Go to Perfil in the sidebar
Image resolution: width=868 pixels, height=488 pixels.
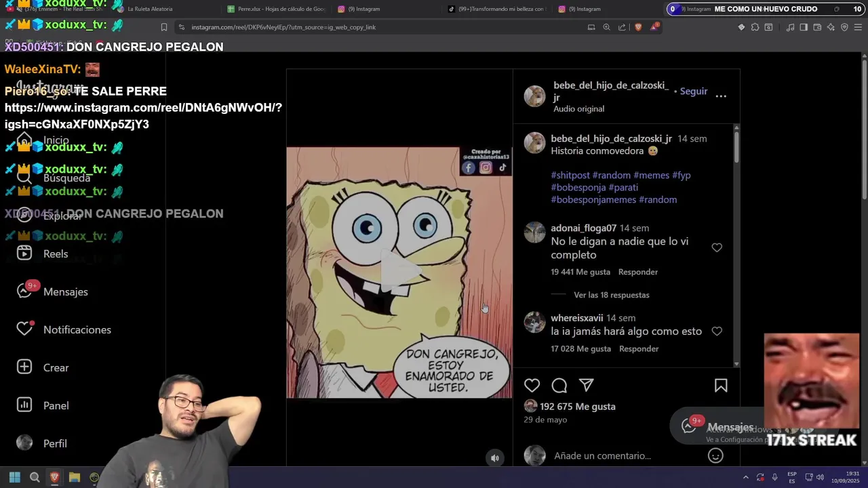[41, 443]
